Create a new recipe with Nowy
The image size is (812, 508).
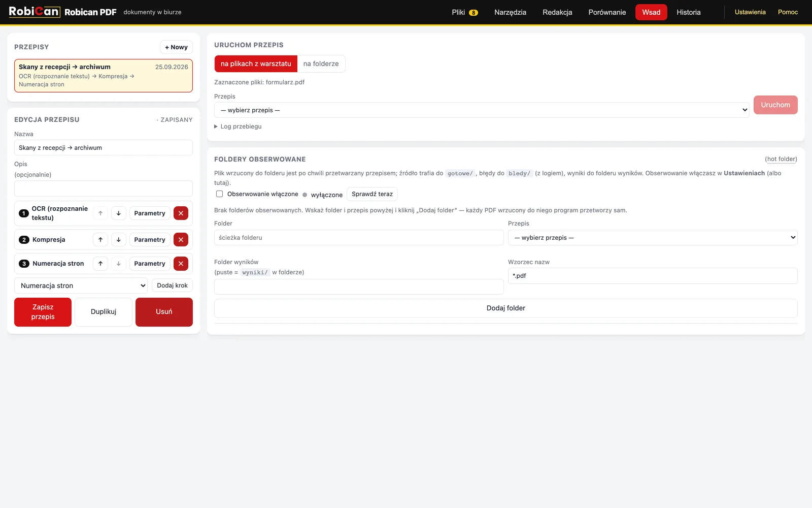coord(176,47)
